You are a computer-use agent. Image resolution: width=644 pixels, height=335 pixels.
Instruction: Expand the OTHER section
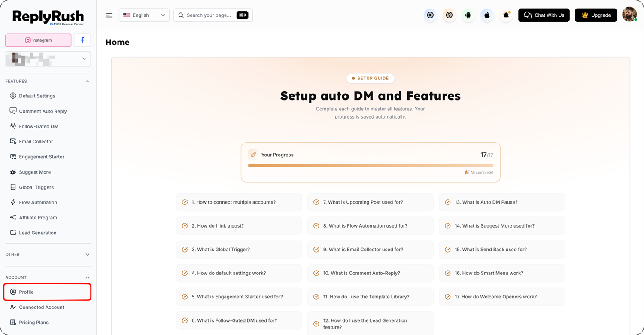(x=88, y=254)
